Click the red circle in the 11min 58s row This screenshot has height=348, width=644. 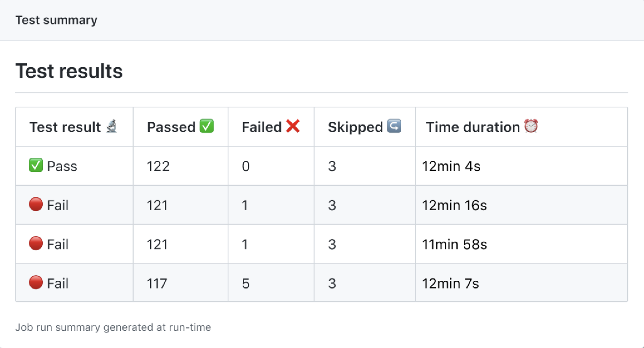click(x=36, y=244)
